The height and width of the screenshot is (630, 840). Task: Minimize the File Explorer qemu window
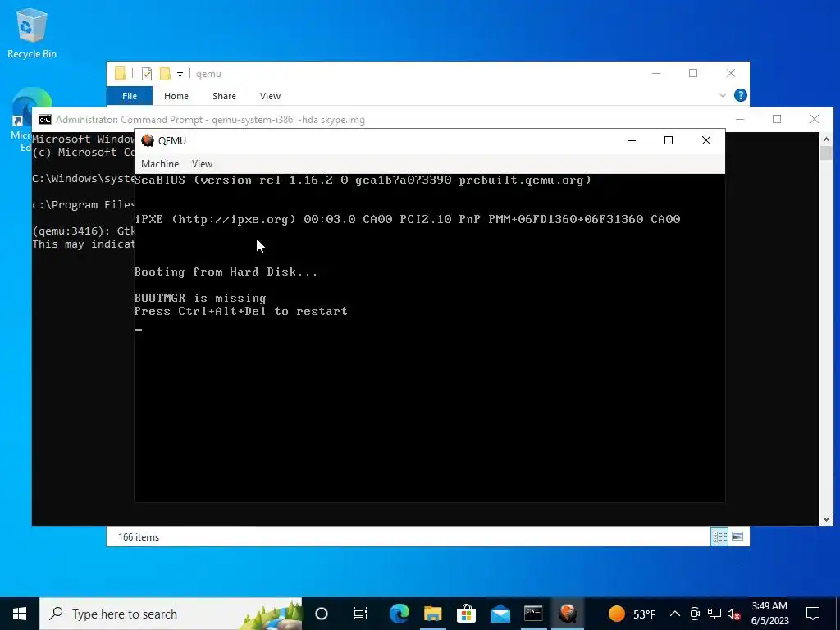[656, 73]
